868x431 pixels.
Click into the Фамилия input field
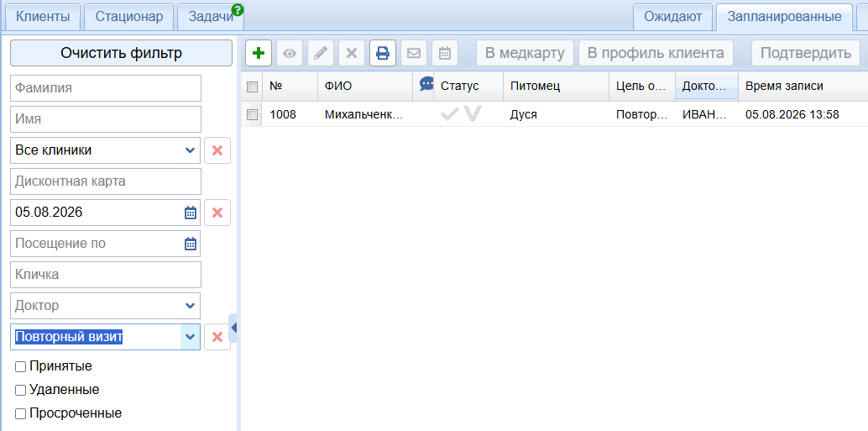click(106, 88)
